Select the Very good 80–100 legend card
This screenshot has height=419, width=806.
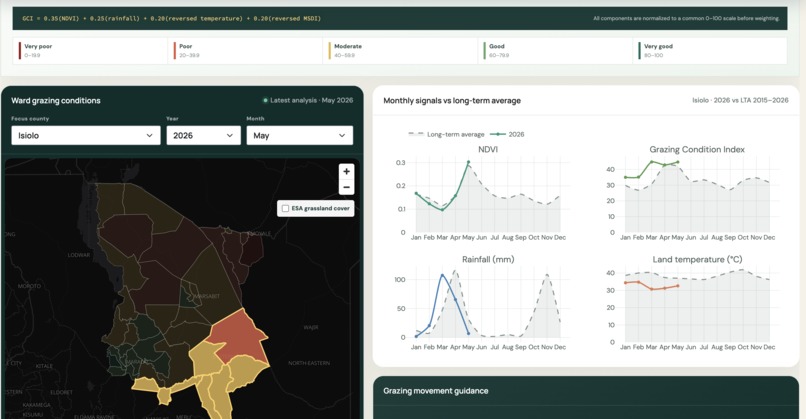click(x=710, y=50)
